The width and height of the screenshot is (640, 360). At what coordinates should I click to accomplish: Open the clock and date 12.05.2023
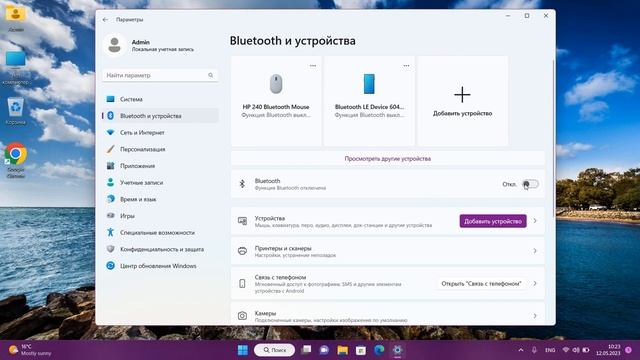point(608,350)
